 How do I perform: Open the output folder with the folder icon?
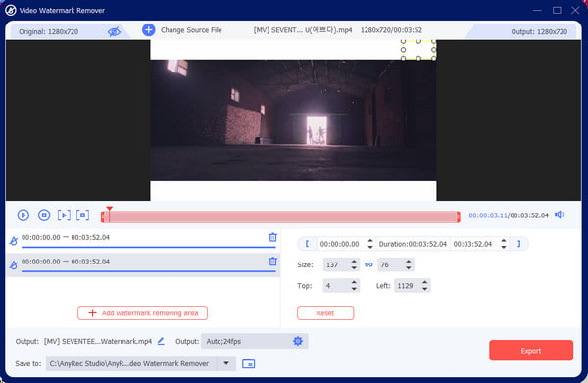pos(248,363)
